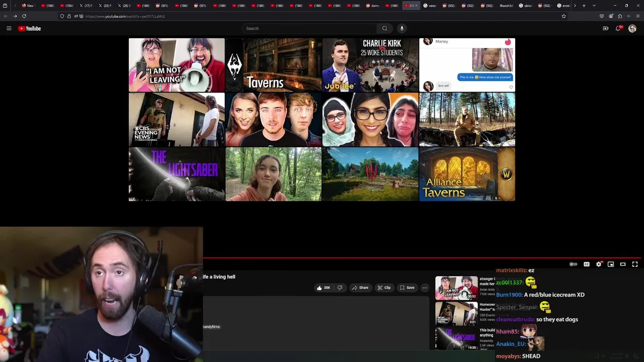Toggle closed captions CC button
This screenshot has height=362, width=644.
tap(587, 264)
